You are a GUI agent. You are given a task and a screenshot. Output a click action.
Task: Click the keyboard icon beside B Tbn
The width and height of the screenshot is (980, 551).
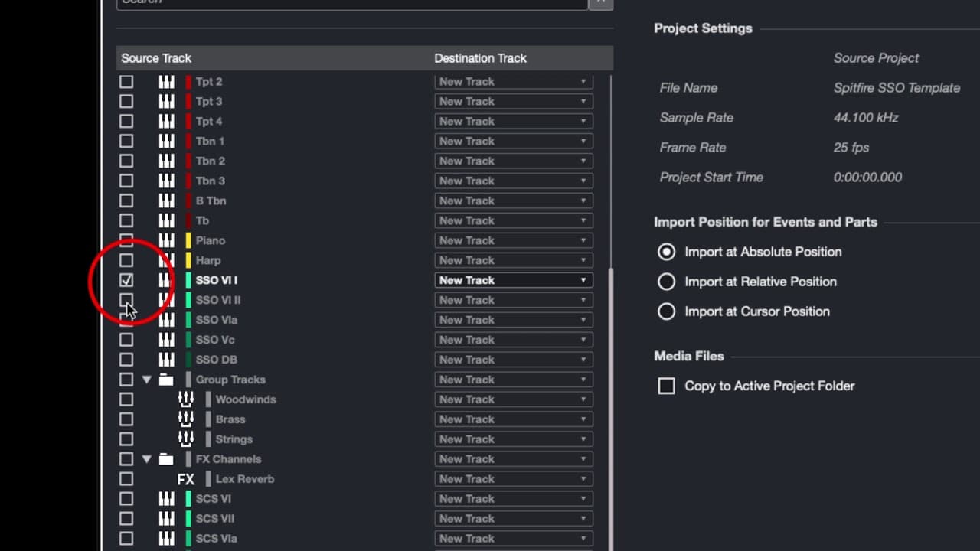click(166, 201)
